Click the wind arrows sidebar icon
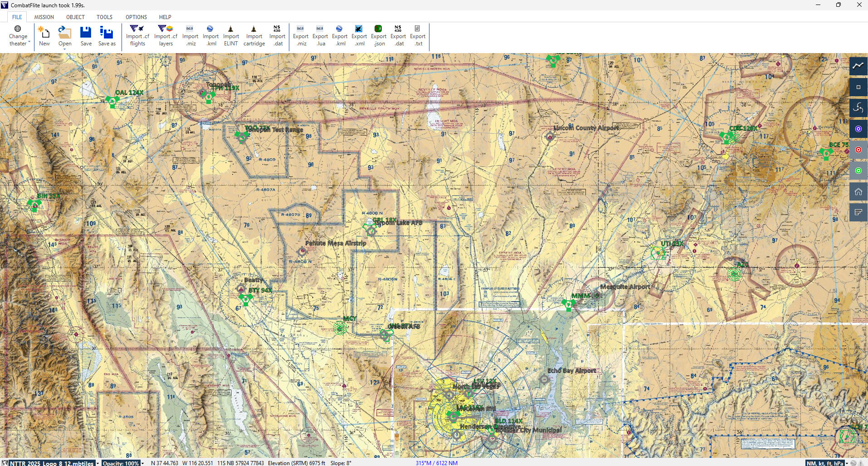The height and width of the screenshot is (466, 868). coord(858,108)
